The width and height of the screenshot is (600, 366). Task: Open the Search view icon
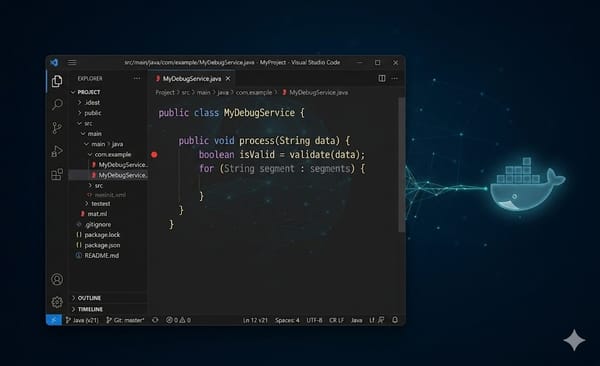tap(57, 104)
